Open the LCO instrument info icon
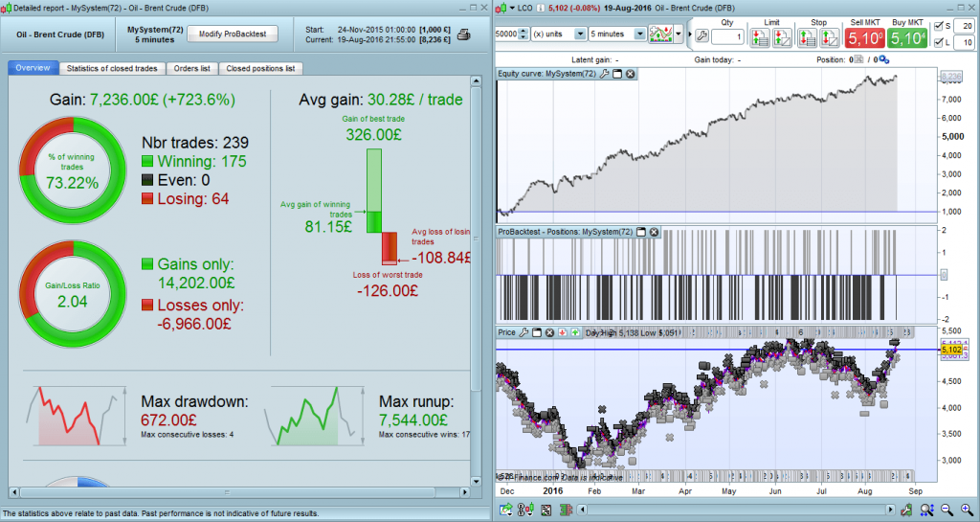Screen dimensions: 980x522 pos(541,8)
